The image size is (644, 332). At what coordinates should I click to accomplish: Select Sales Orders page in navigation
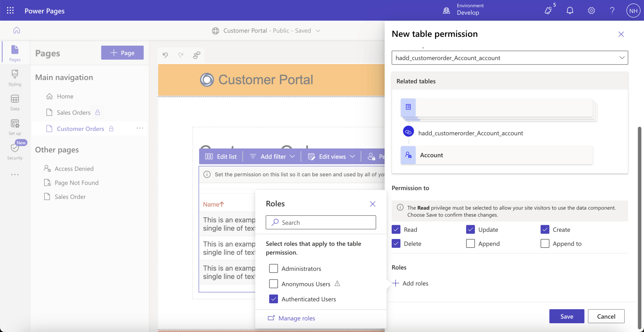point(74,112)
